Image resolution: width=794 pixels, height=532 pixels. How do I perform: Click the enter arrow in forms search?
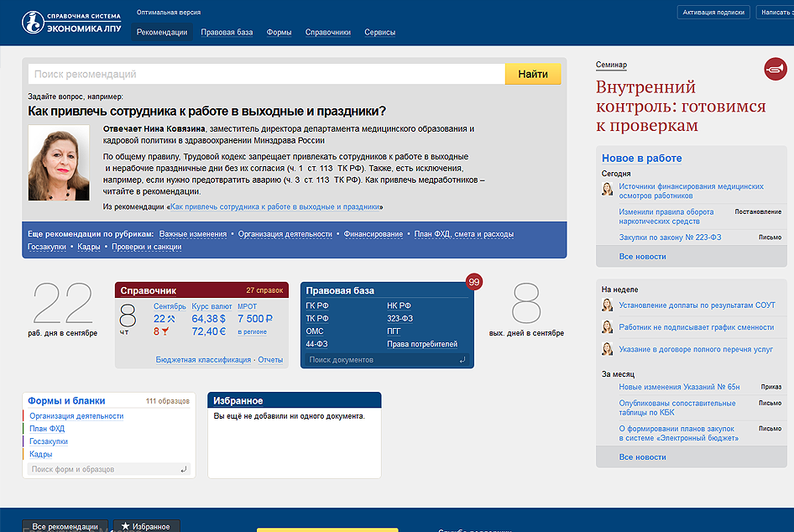point(184,470)
